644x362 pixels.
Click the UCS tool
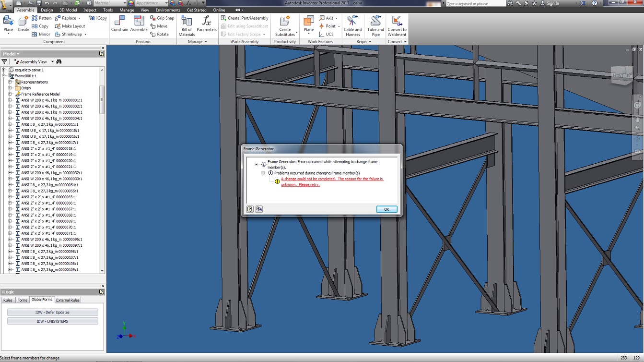click(x=326, y=34)
